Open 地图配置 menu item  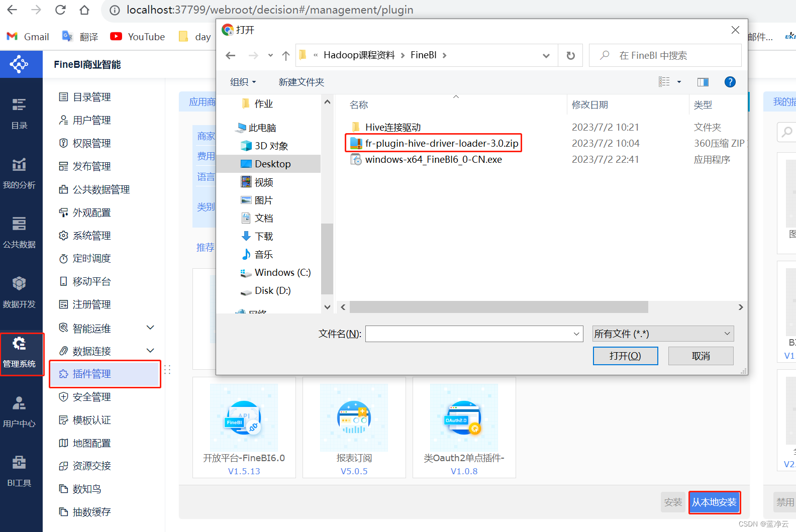click(x=84, y=443)
